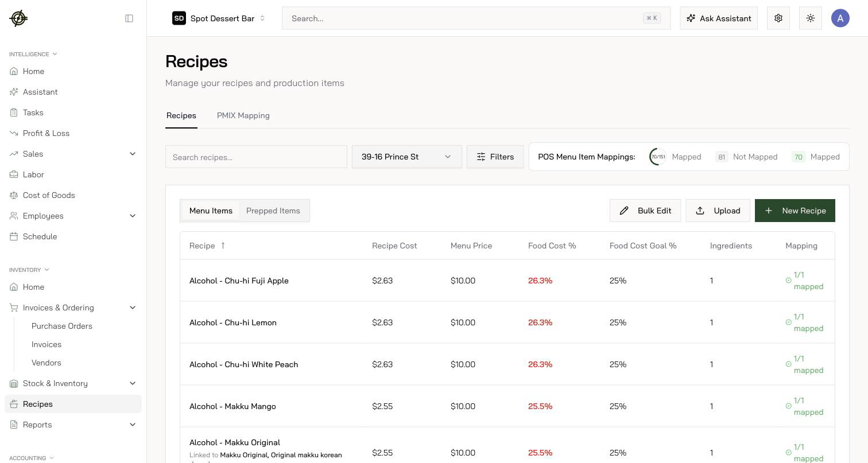Sort by the Recipe column arrow
Screen dimensions: 868x463
point(223,246)
